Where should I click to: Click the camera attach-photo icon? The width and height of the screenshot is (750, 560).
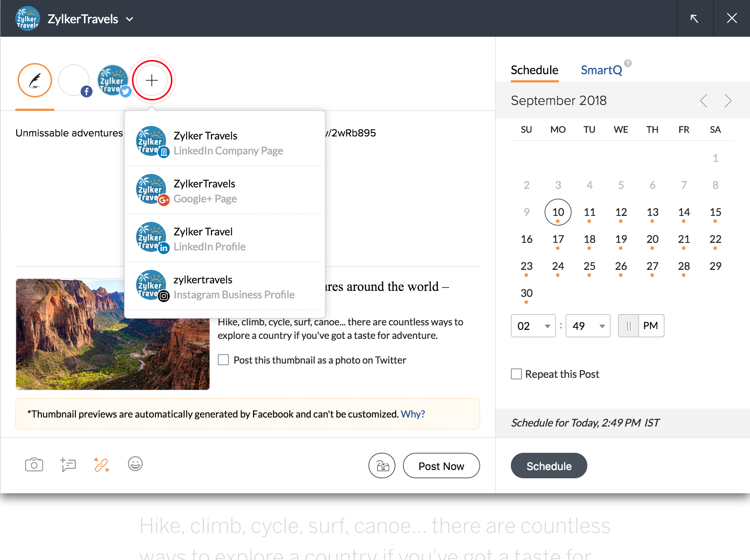(x=34, y=464)
